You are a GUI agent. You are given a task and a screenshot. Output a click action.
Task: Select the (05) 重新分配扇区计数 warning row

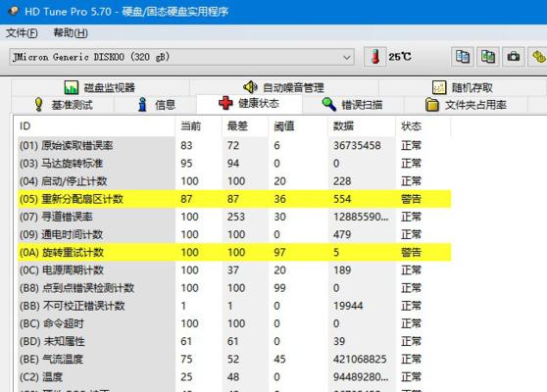[x=234, y=199]
